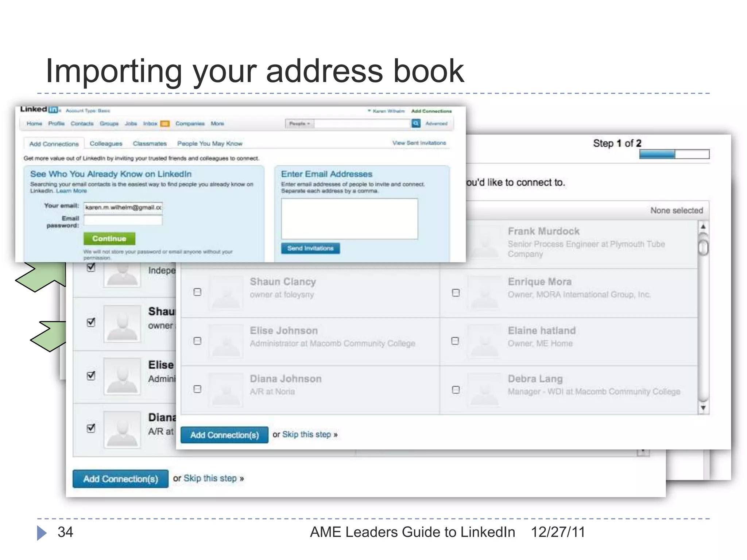Click the green Continue button
The height and width of the screenshot is (560, 747).
pyautogui.click(x=109, y=239)
